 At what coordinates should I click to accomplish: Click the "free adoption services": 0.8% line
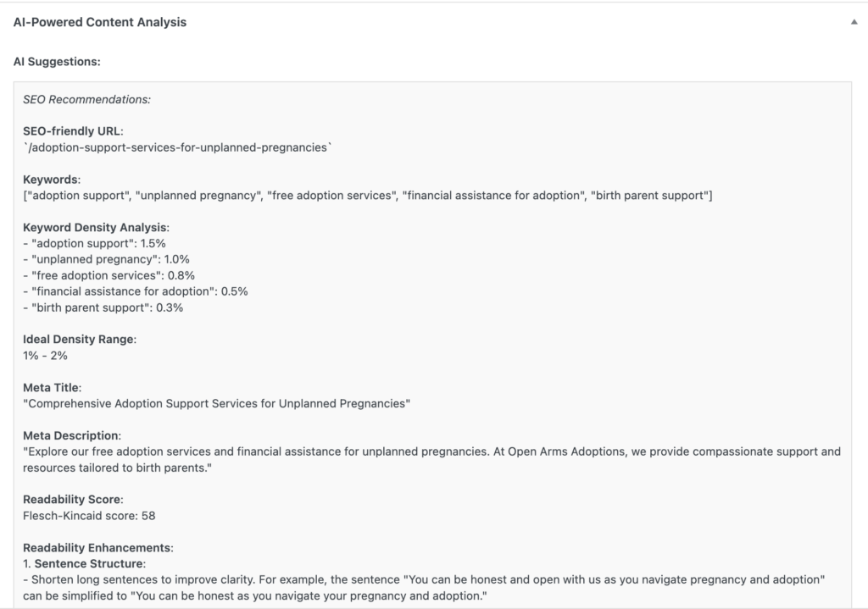108,275
